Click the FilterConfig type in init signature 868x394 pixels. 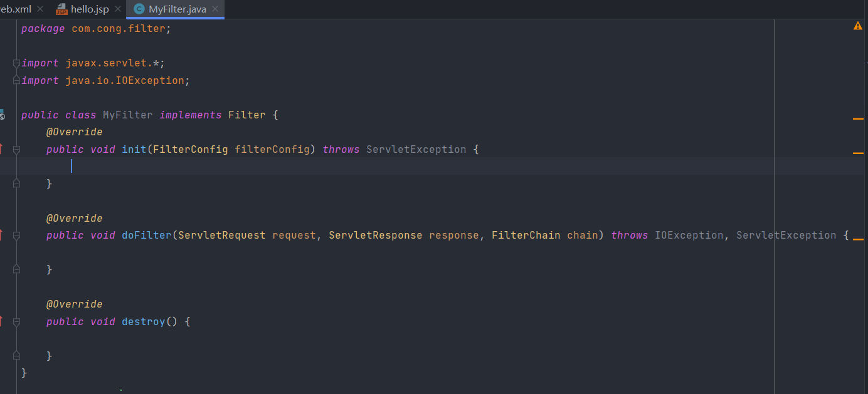tap(190, 150)
